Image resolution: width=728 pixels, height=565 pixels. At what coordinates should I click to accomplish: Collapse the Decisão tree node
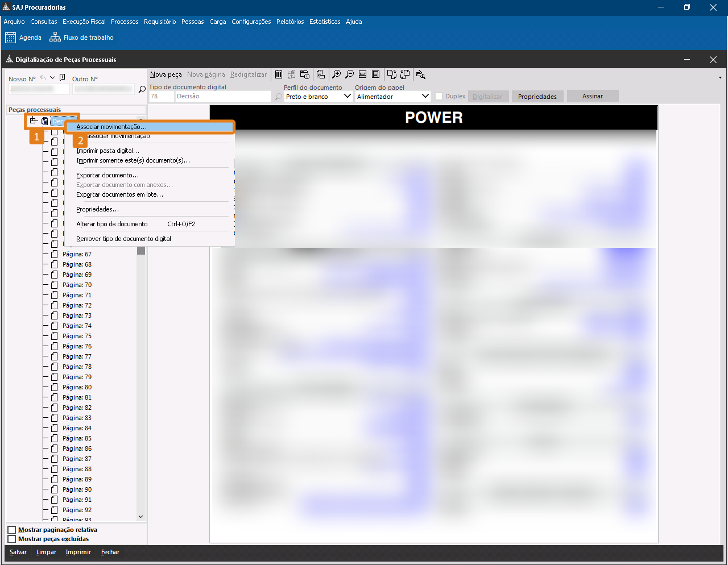34,121
